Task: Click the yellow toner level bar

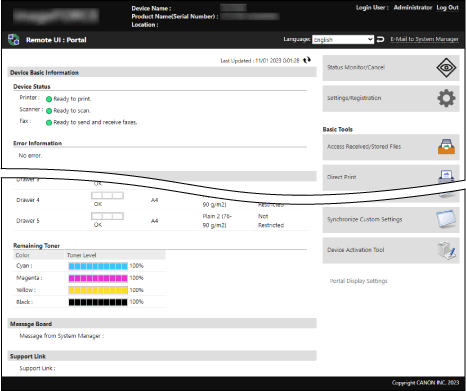Action: [x=98, y=290]
